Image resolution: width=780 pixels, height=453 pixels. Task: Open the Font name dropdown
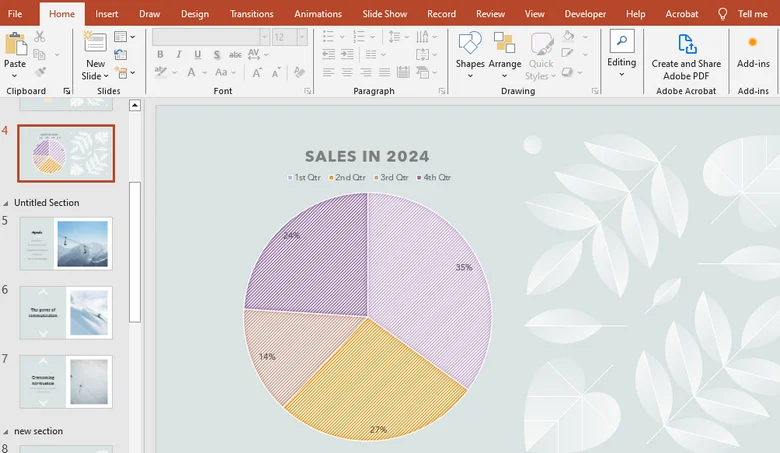pyautogui.click(x=265, y=37)
